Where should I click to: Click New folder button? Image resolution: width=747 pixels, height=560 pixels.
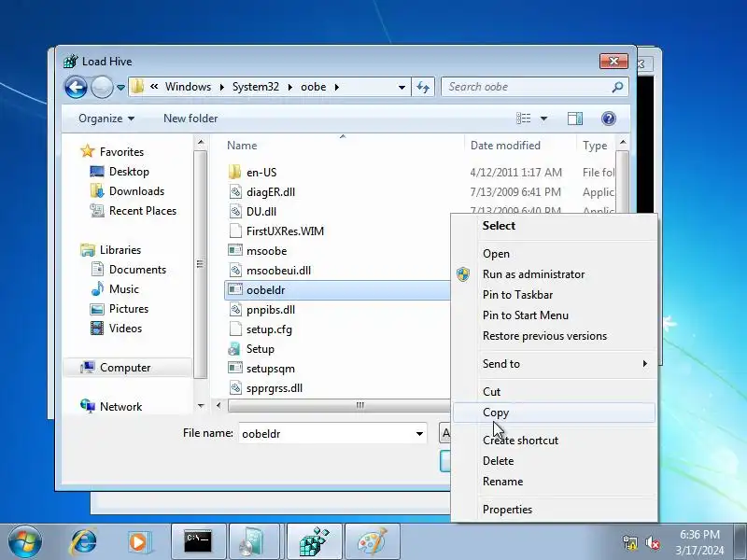pos(190,119)
